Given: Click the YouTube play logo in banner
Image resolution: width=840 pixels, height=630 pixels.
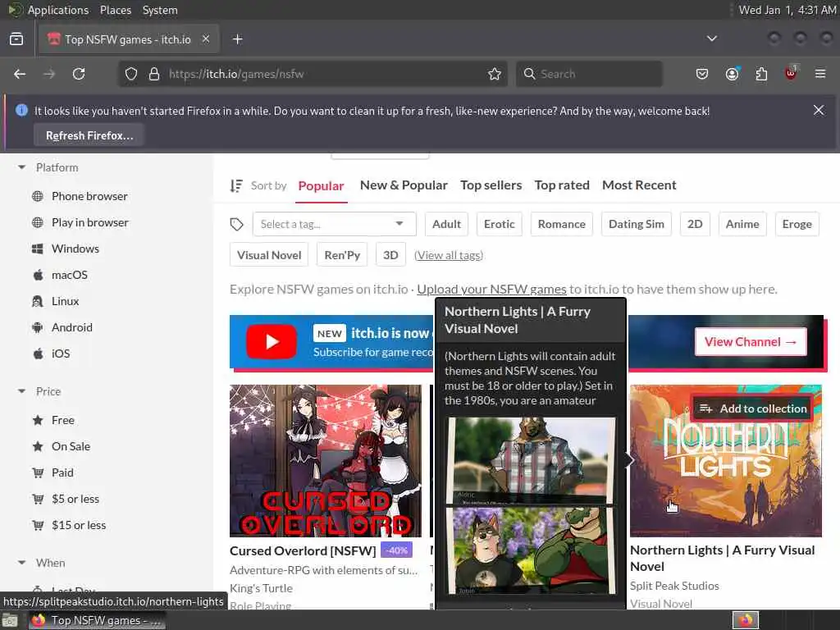Looking at the screenshot, I should pos(272,342).
